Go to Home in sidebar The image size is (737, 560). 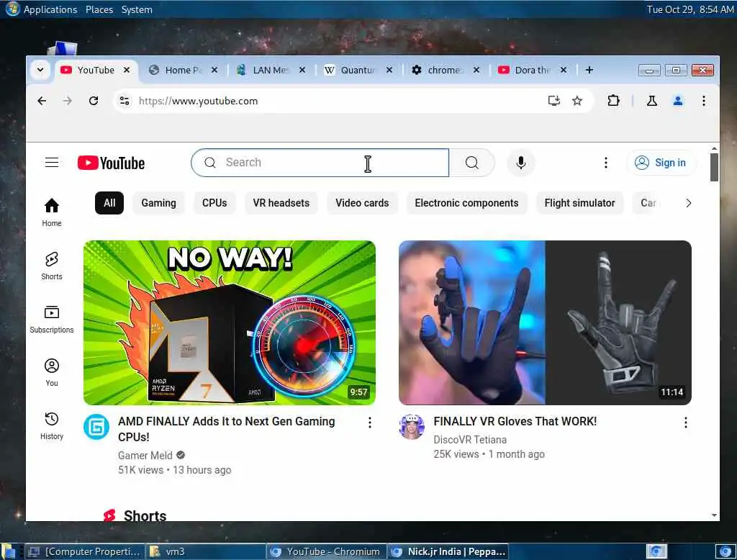click(52, 212)
